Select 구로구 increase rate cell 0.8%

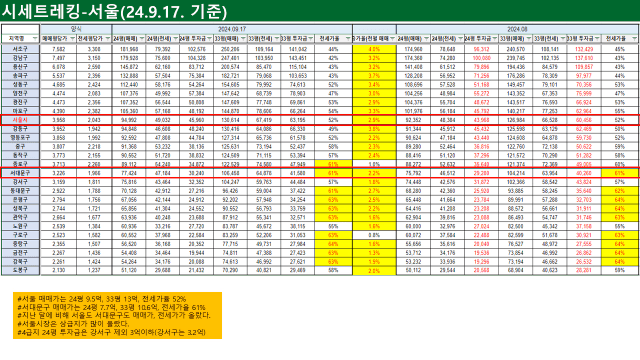point(374,235)
